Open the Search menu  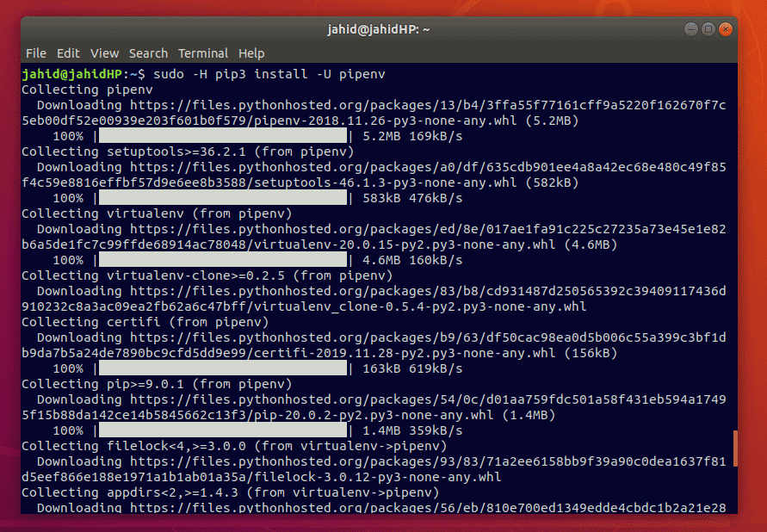(148, 53)
